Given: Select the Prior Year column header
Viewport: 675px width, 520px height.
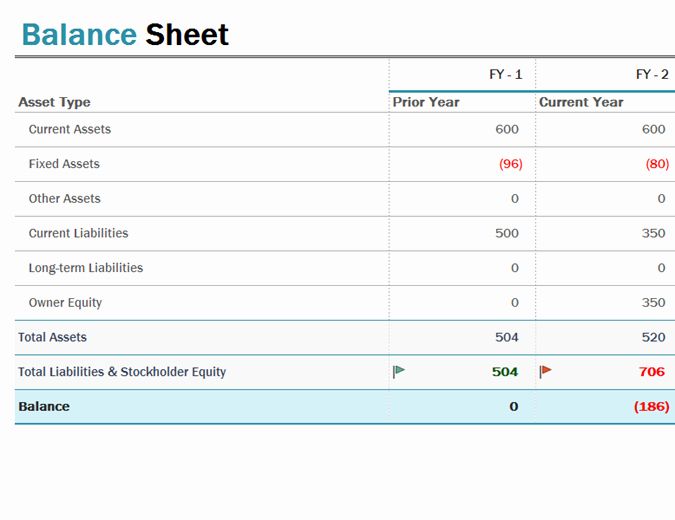Looking at the screenshot, I should 426,102.
